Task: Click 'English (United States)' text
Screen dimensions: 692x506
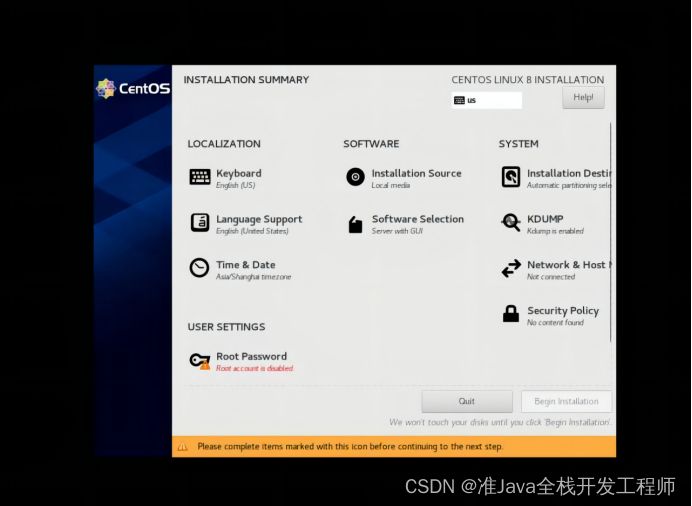Action: [252, 231]
